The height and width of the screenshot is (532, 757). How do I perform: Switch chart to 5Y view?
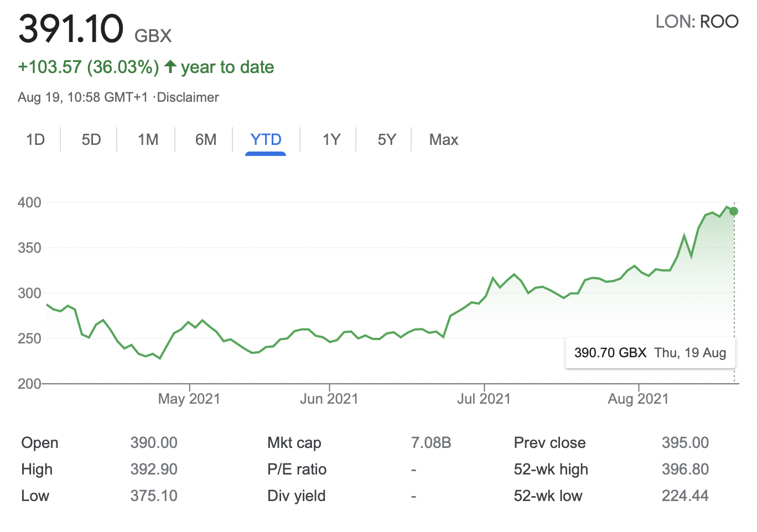pyautogui.click(x=387, y=139)
